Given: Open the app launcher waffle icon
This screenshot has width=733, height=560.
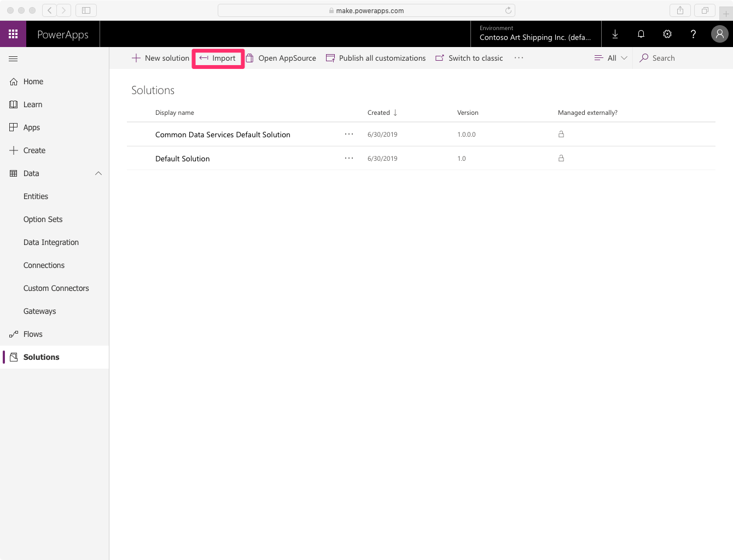Looking at the screenshot, I should (x=13, y=34).
